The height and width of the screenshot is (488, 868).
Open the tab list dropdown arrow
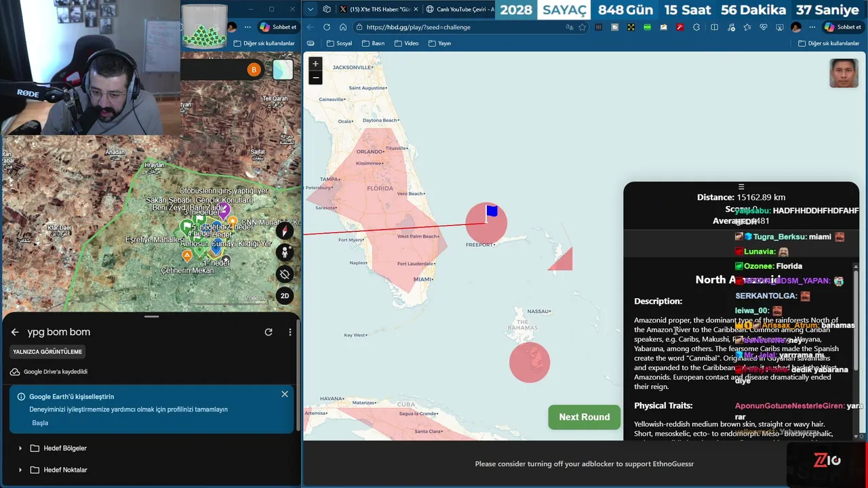(311, 9)
